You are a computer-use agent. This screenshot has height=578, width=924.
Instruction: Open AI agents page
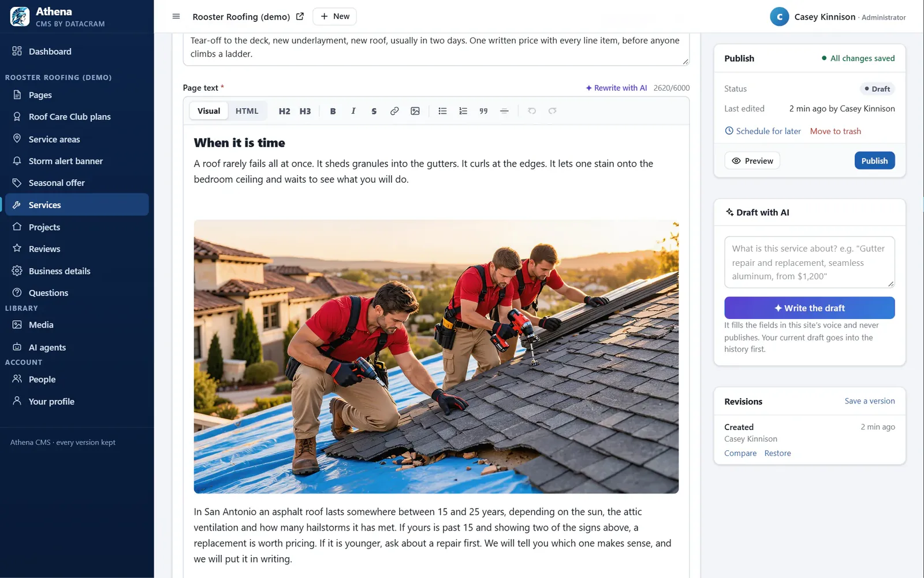click(x=77, y=347)
